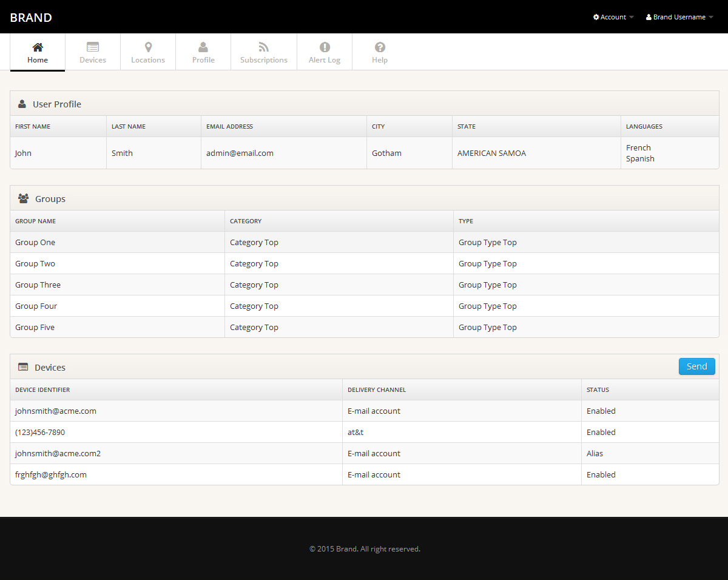Screen dimensions: 728x580
Task: Click the Spanish language entry
Action: pos(640,158)
